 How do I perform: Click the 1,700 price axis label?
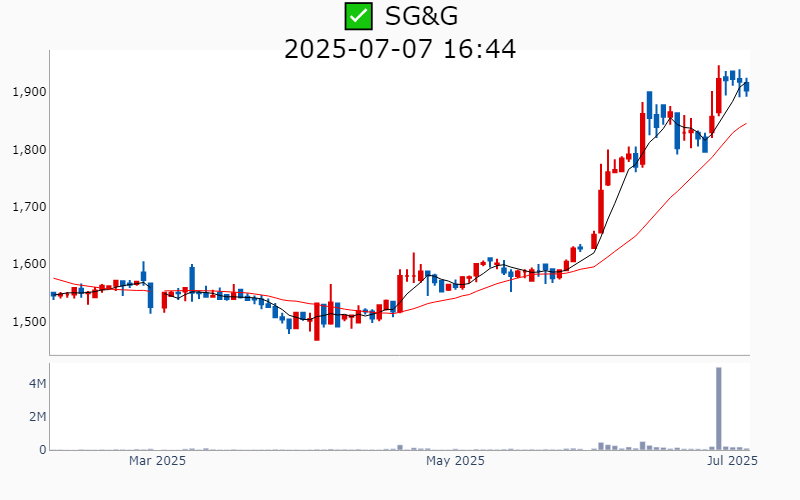(30, 207)
